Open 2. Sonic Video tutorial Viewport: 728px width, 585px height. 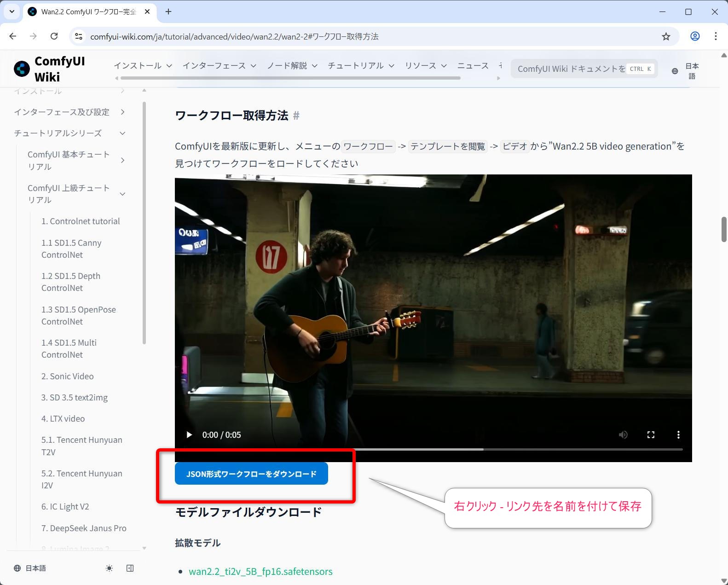click(x=68, y=376)
